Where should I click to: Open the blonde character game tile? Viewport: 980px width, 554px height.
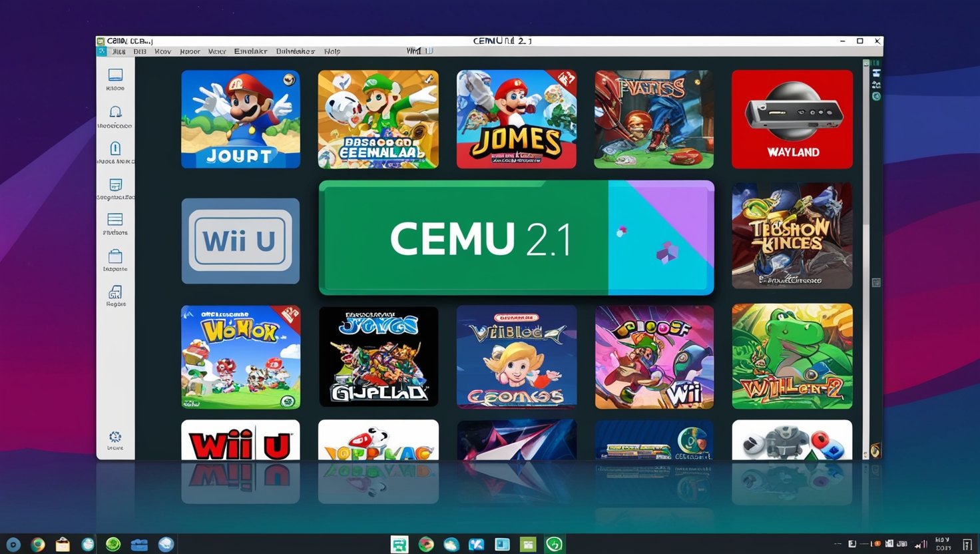[517, 357]
